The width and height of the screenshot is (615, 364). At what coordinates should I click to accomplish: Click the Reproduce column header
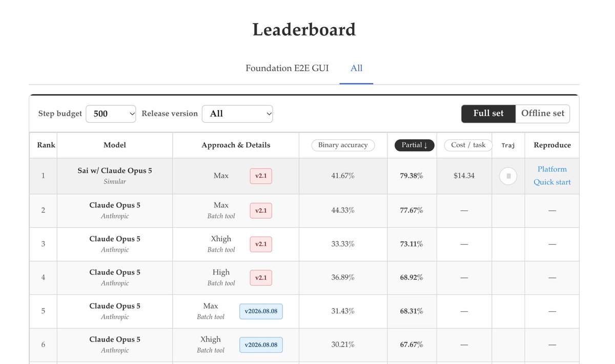click(x=552, y=145)
